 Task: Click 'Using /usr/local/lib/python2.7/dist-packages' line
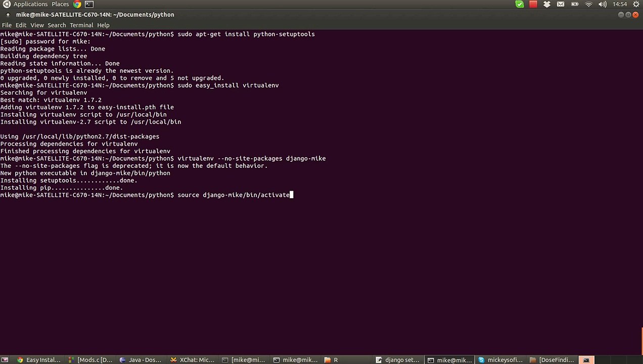[x=80, y=136]
